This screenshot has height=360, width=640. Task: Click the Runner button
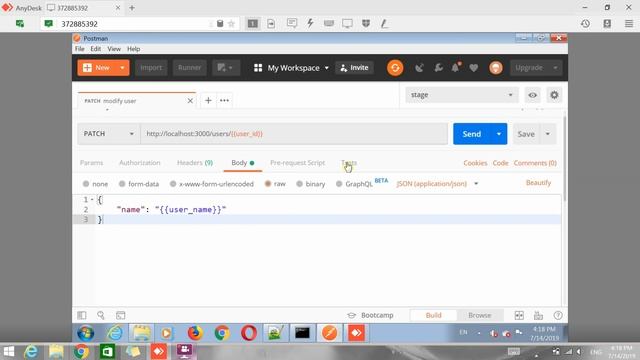189,68
